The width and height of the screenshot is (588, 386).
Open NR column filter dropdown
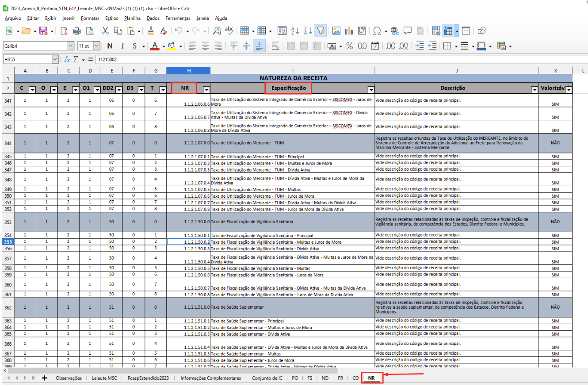[206, 90]
